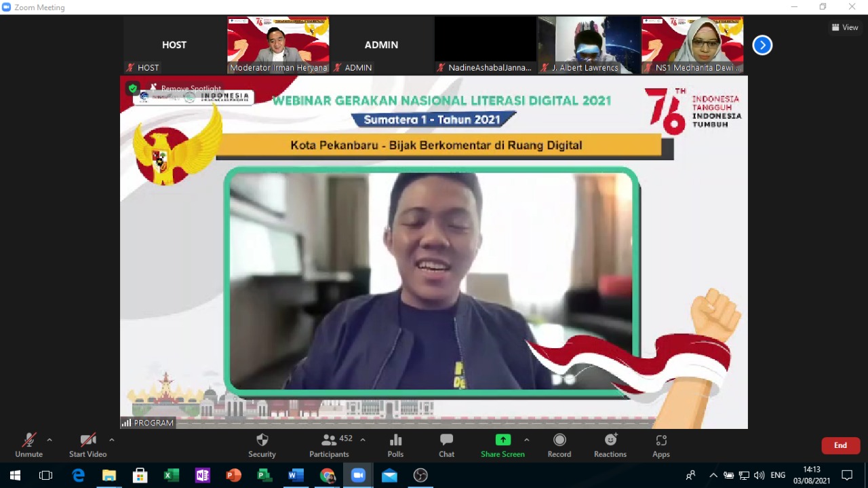868x488 pixels.
Task: Unmute your microphone
Action: pyautogui.click(x=28, y=445)
